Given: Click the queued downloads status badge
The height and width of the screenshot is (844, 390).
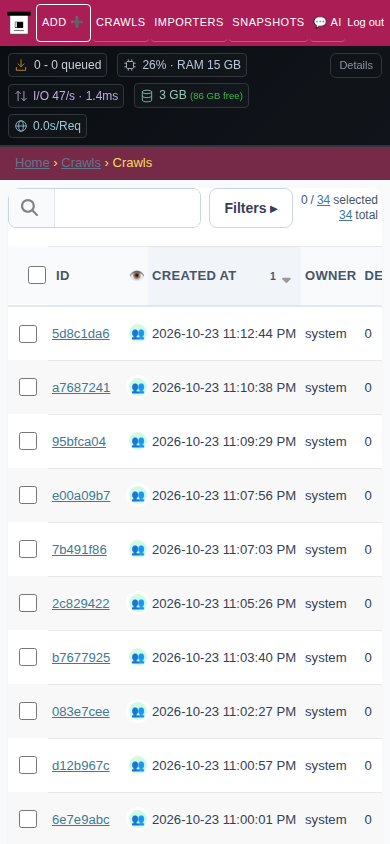Looking at the screenshot, I should coord(58,65).
